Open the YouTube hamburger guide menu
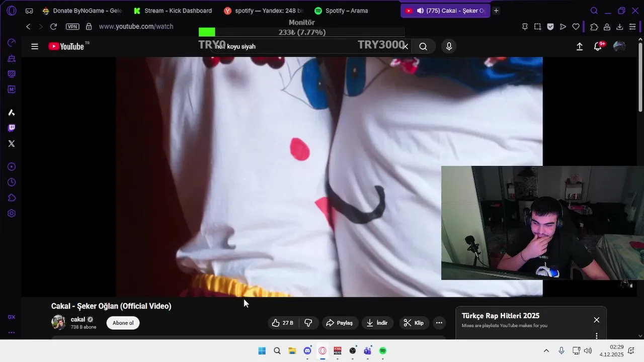The width and height of the screenshot is (644, 362). click(x=35, y=46)
